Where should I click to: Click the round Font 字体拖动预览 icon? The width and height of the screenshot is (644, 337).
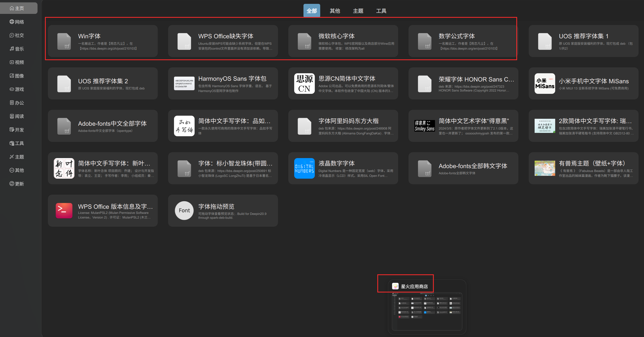184,211
